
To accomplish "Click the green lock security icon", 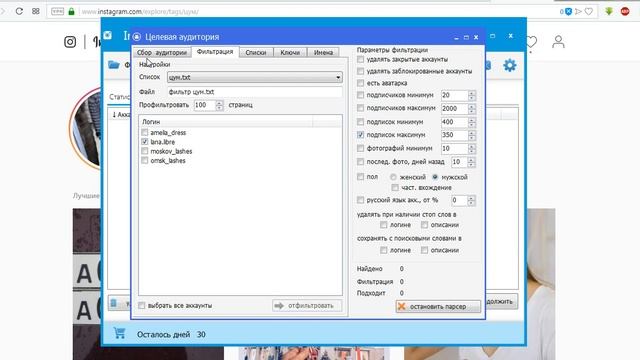I will [x=71, y=11].
